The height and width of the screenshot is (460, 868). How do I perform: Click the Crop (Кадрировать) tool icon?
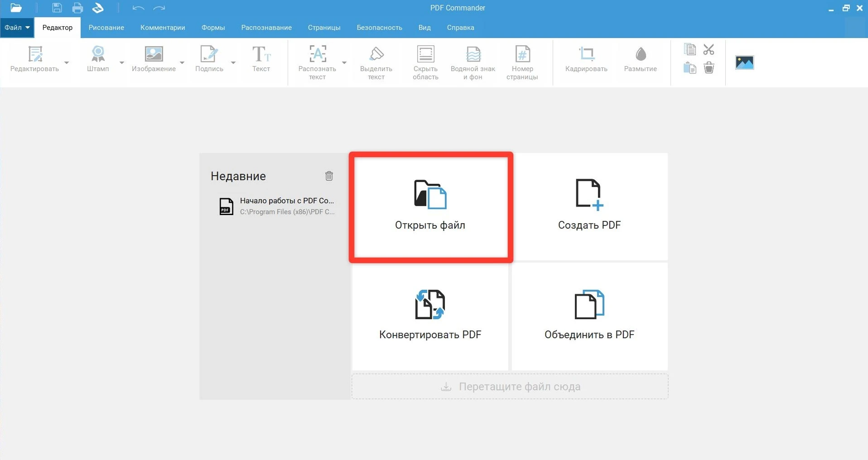tap(586, 54)
